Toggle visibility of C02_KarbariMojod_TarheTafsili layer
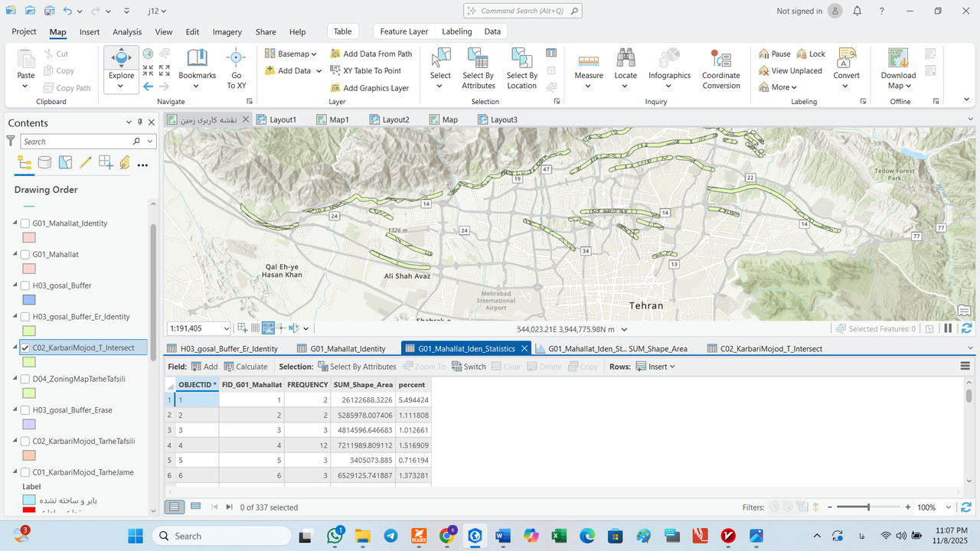The image size is (980, 551). (x=25, y=441)
